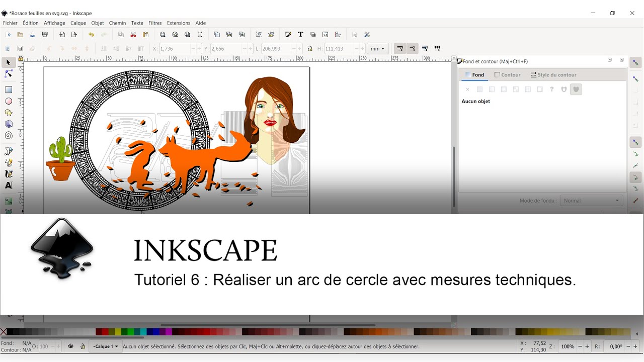This screenshot has height=362, width=644.
Task: Open Align and Distribute dialog icon
Action: (x=338, y=35)
